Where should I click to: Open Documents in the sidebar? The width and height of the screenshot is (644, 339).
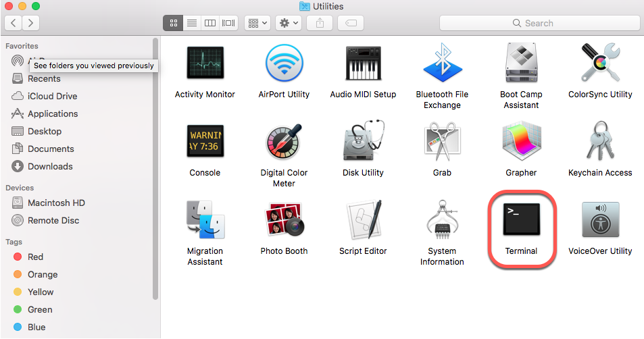43,149
